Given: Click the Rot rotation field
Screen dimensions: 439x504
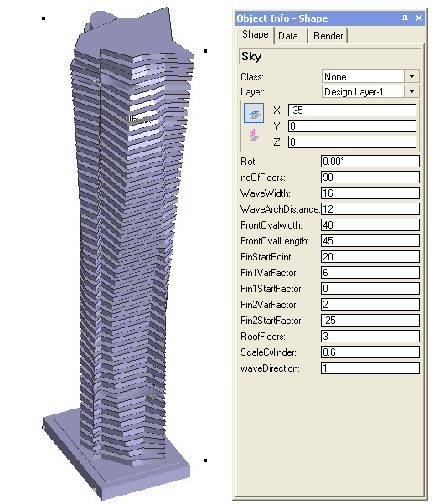Looking at the screenshot, I should coord(370,161).
